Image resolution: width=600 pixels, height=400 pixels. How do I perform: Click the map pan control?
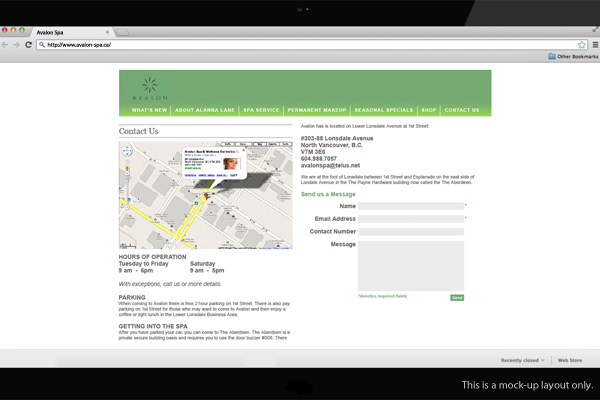(x=127, y=152)
